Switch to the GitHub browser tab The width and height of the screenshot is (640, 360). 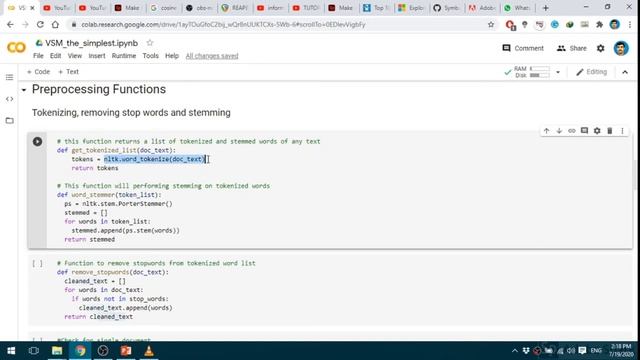point(446,8)
